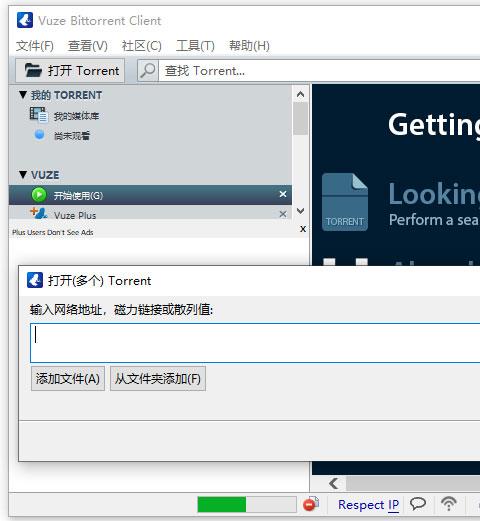This screenshot has height=521, width=480.
Task: Click the sidebar scroll-down arrow
Action: click(x=300, y=211)
